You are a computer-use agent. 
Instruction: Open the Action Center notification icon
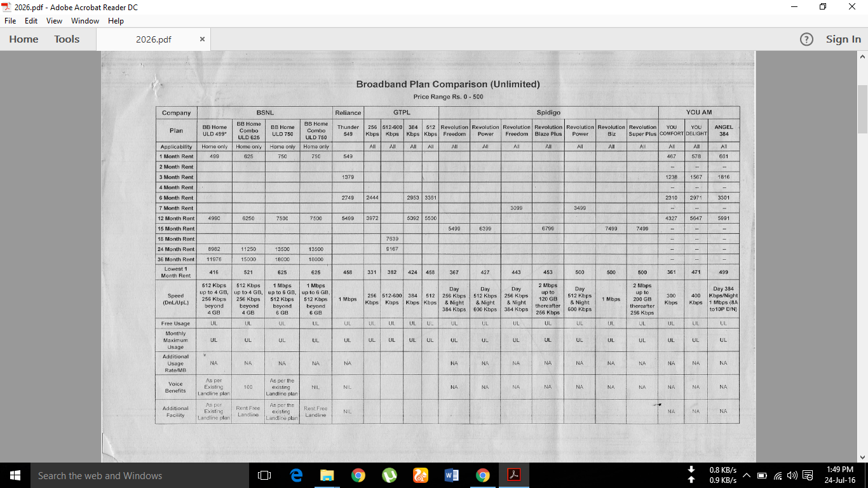808,475
